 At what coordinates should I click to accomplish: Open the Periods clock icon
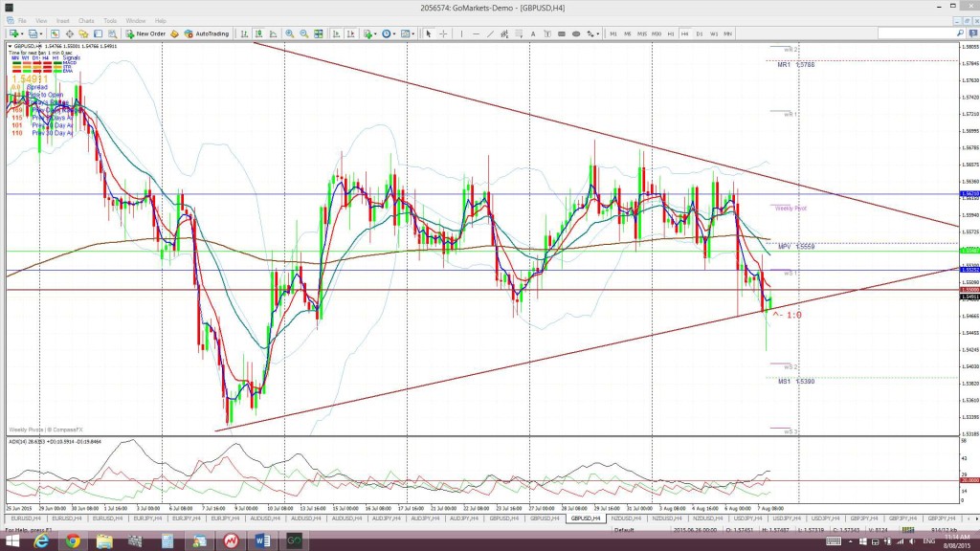[387, 33]
